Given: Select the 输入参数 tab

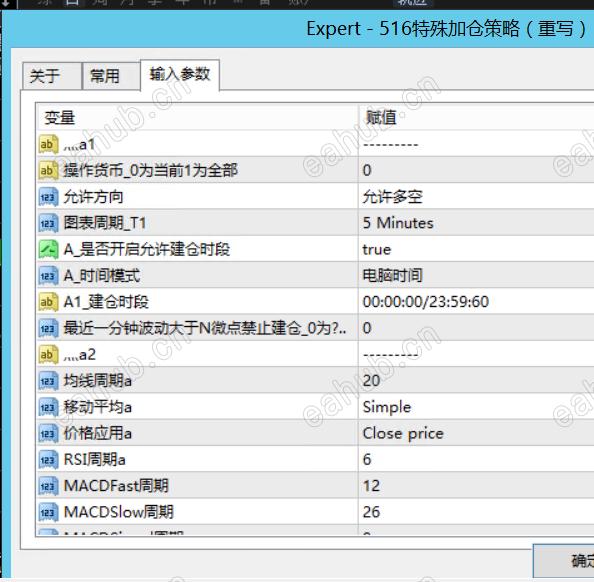Looking at the screenshot, I should point(180,75).
